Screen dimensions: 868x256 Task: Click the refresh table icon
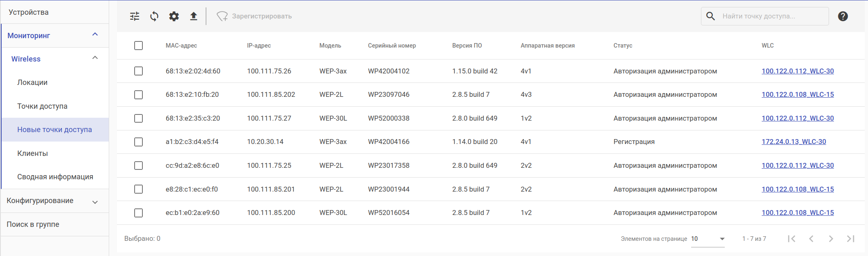(x=154, y=16)
